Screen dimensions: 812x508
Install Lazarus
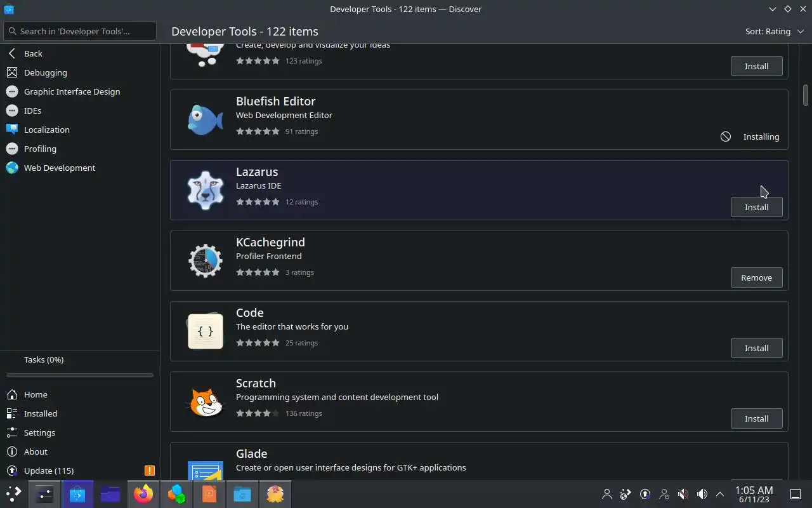tap(756, 207)
